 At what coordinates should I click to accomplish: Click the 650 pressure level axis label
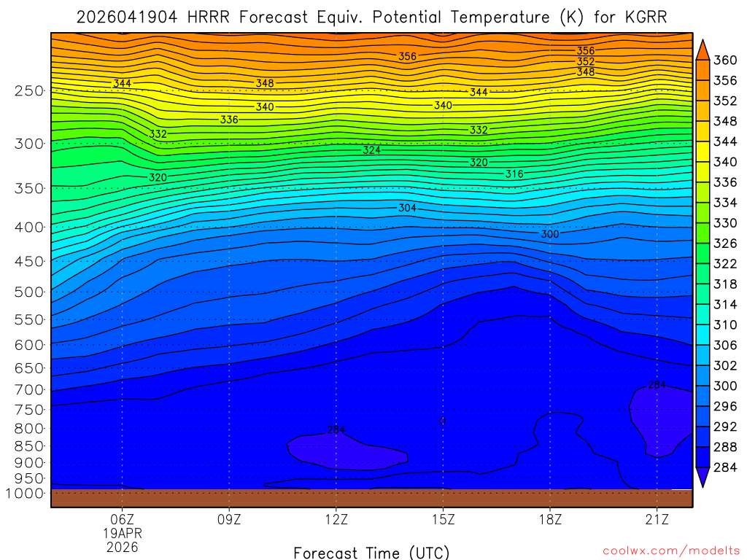tap(28, 368)
